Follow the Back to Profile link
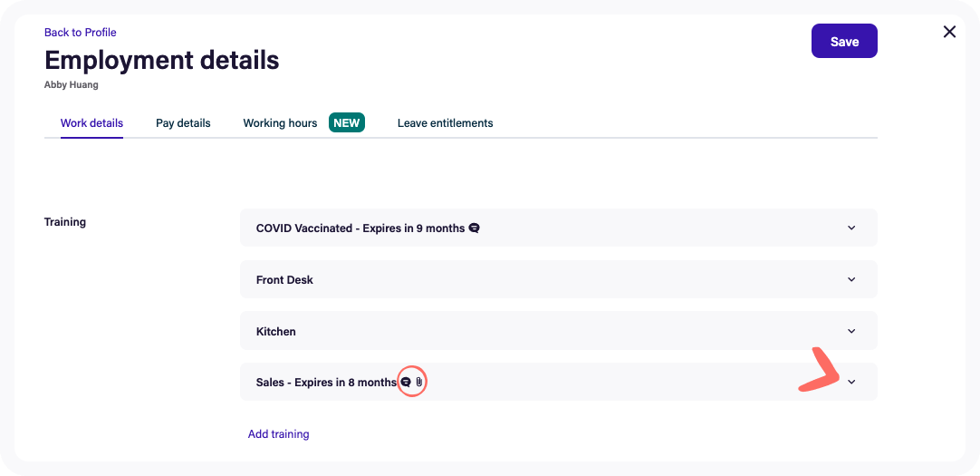980x476 pixels. coord(80,33)
